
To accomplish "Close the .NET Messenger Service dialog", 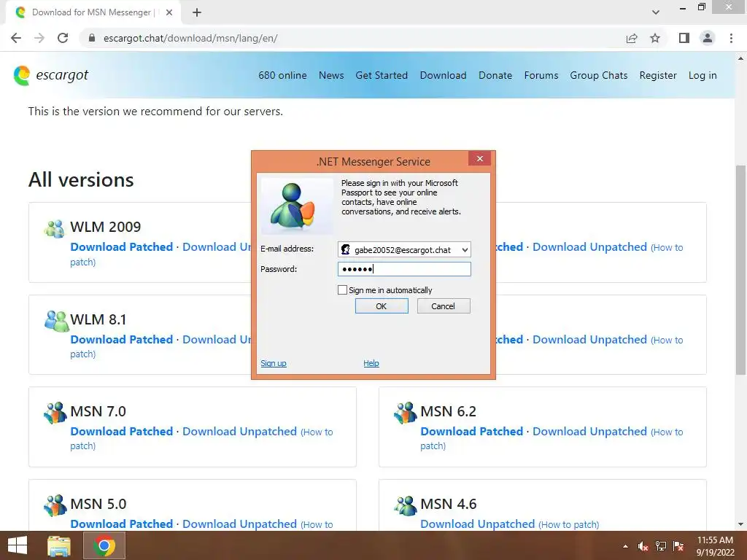I will point(480,158).
